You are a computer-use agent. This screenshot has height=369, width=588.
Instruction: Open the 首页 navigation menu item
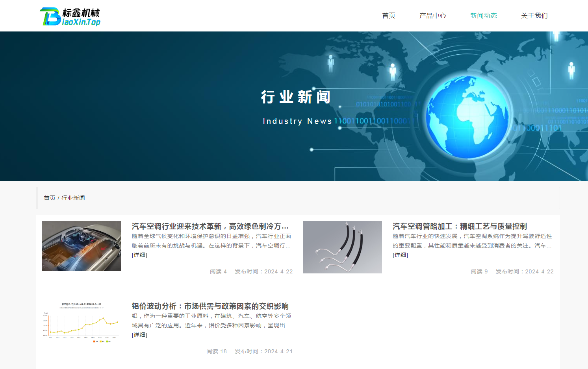pos(389,16)
